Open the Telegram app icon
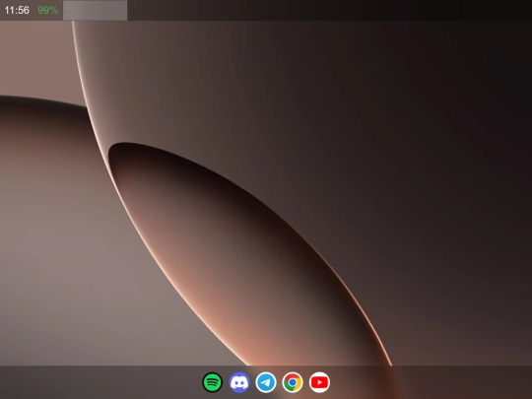This screenshot has width=532, height=399. 266,382
